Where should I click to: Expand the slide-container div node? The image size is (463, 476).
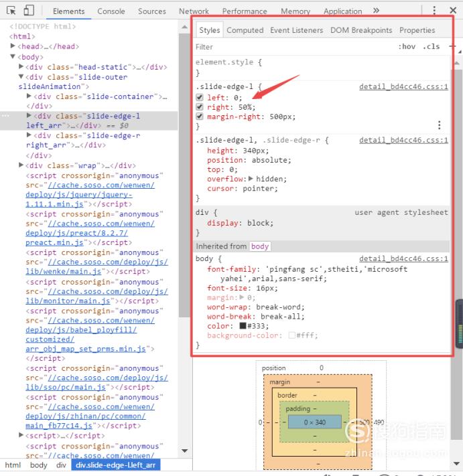click(x=29, y=96)
